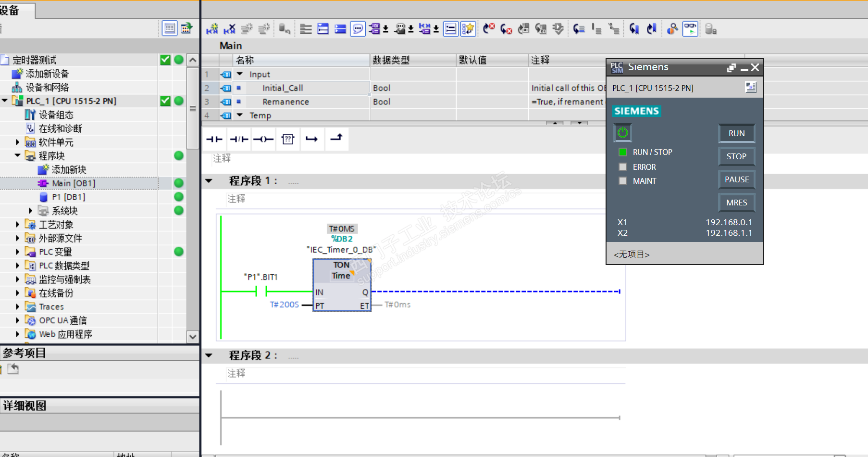
Task: Open 设备和网络 in project tree
Action: click(47, 87)
